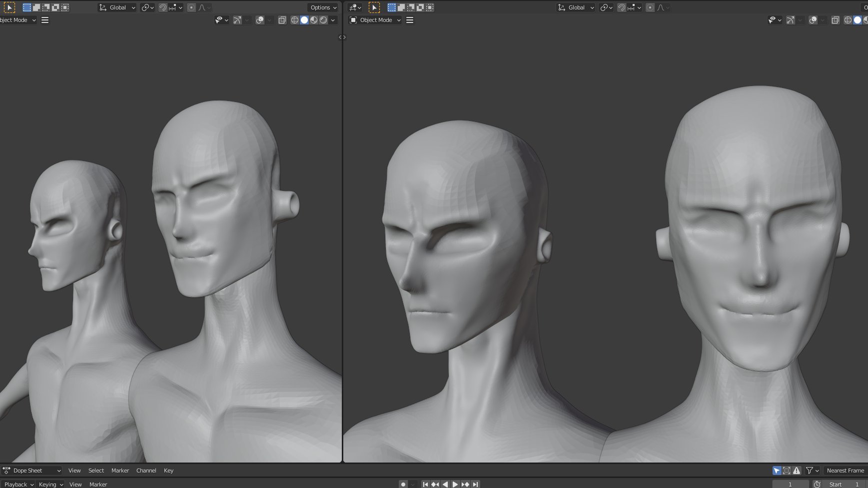Switch right viewport to Wireframe shading

click(848, 20)
